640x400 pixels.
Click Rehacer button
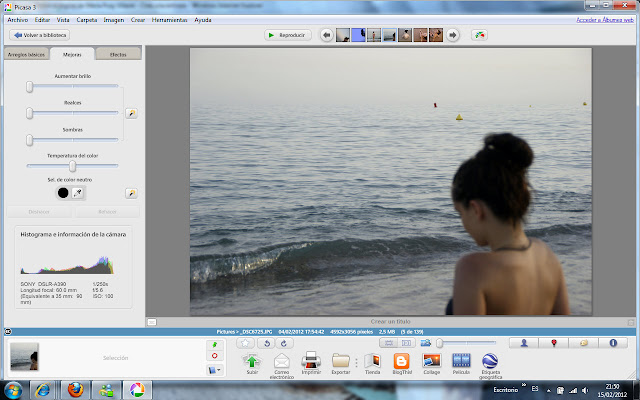tap(107, 212)
